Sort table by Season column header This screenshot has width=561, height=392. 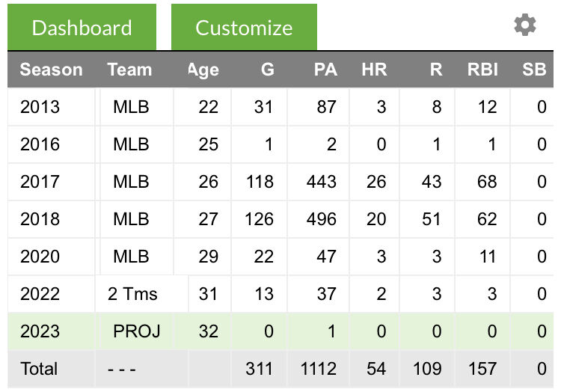(x=51, y=70)
